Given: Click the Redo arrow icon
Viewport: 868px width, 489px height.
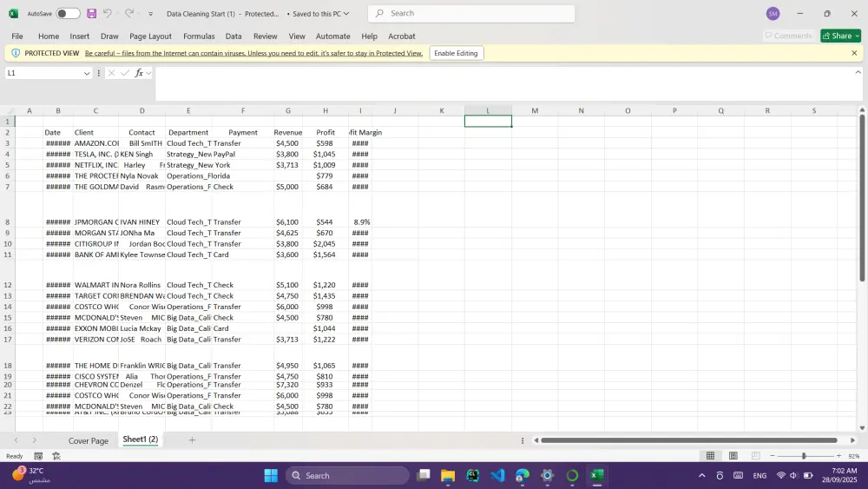Looking at the screenshot, I should point(129,13).
